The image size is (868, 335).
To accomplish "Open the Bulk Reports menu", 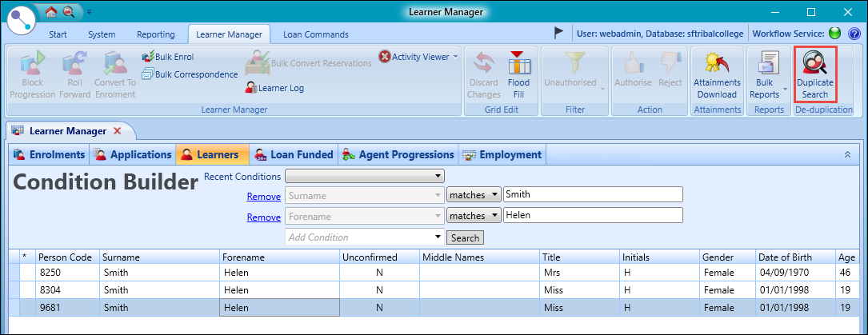I will 767,74.
